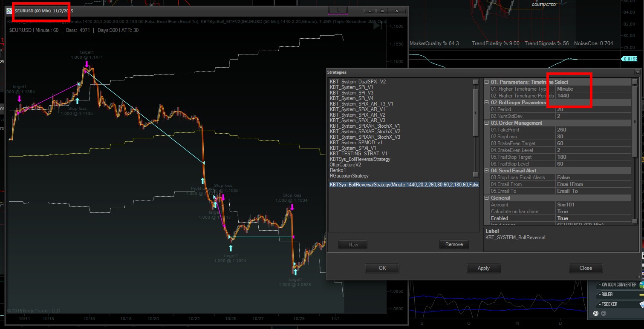Viewport: 644px width, 329px height.
Task: Open the Higher Timeframe Type value Minute
Action: click(594, 89)
